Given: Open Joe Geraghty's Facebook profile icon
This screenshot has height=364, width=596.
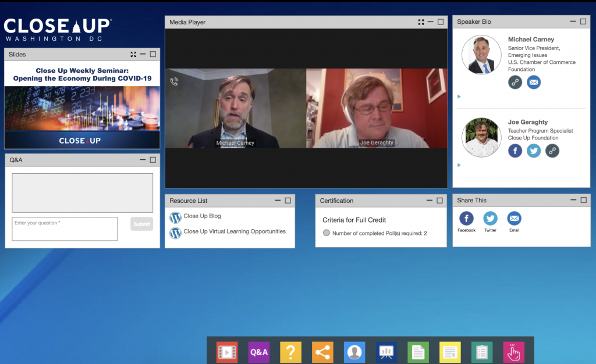Looking at the screenshot, I should (515, 151).
